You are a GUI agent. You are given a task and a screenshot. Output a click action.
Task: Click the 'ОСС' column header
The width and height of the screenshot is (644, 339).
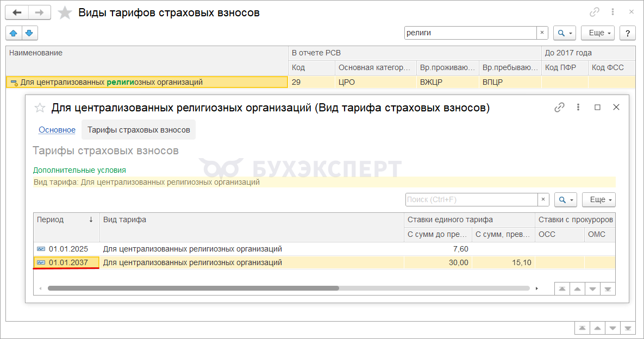click(x=559, y=234)
